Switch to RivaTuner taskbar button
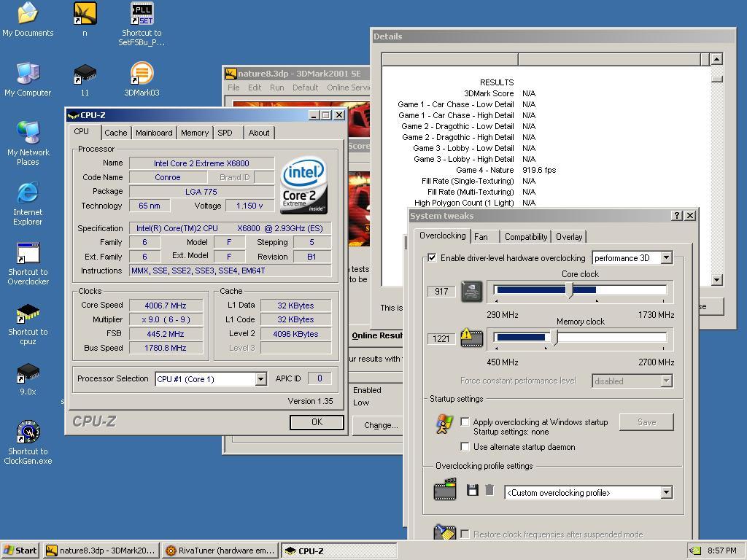The width and height of the screenshot is (747, 560). (221, 551)
